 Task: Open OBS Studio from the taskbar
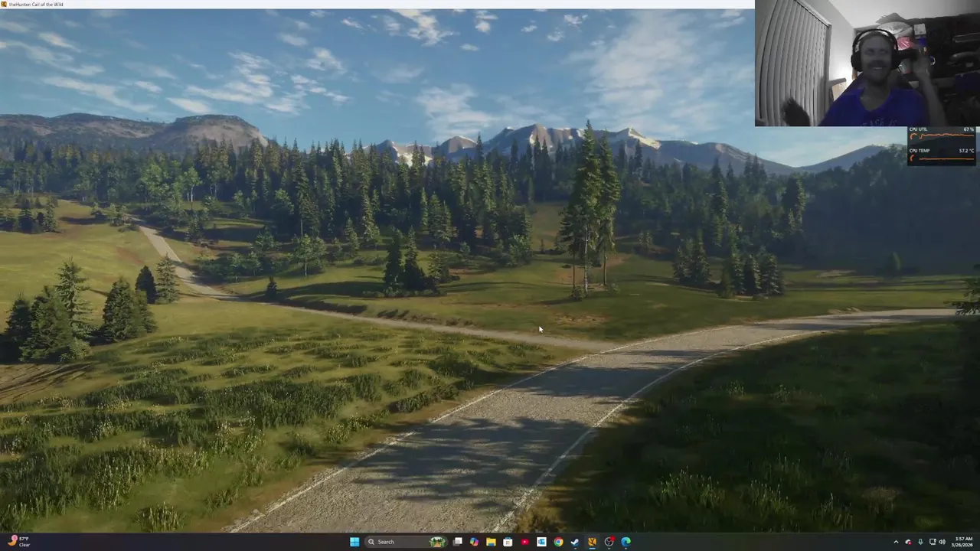click(x=609, y=542)
